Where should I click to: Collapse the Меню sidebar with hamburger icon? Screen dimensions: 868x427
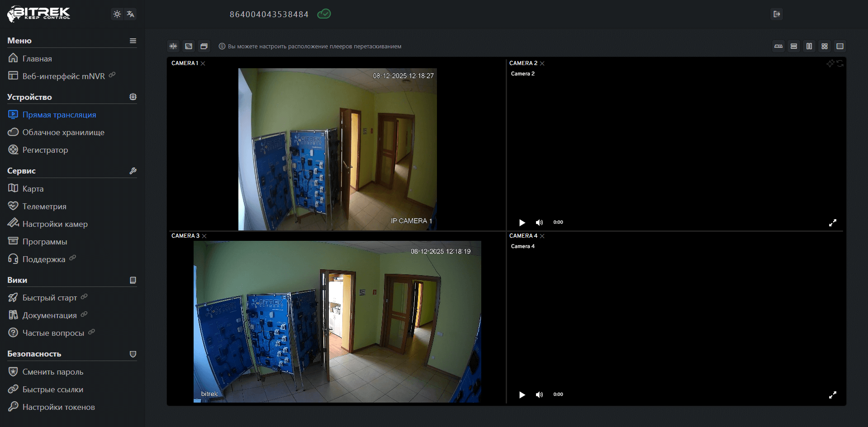(133, 41)
